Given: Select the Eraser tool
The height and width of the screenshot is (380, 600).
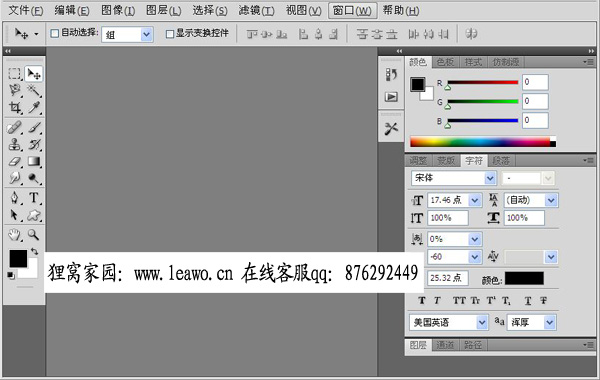Looking at the screenshot, I should click(15, 161).
